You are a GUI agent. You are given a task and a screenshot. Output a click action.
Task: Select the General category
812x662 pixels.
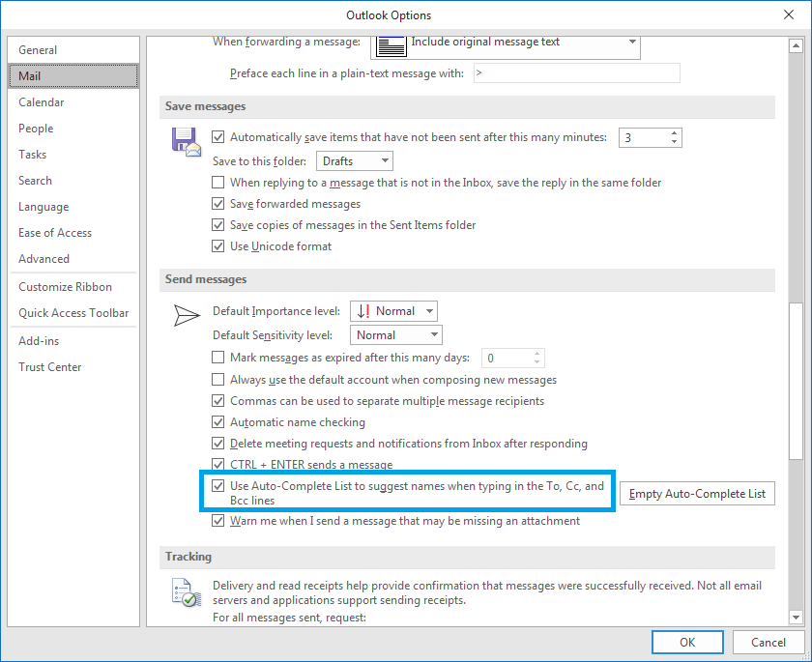point(73,50)
